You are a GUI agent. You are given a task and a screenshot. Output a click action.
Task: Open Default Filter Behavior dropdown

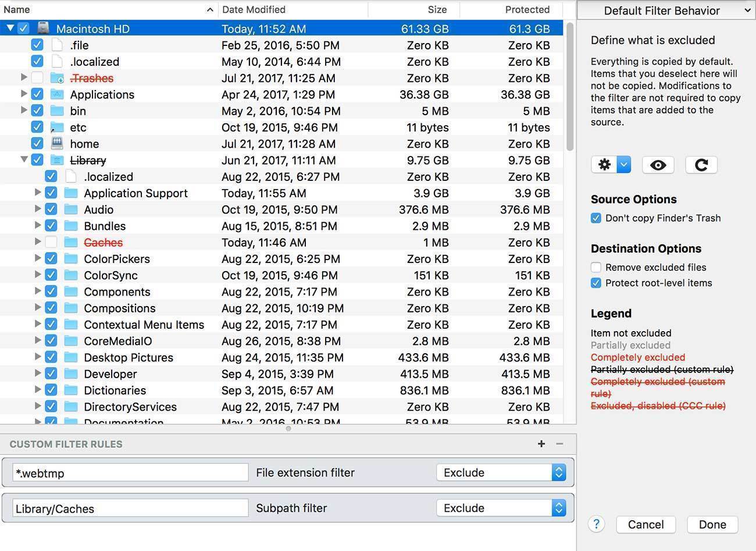tap(665, 10)
